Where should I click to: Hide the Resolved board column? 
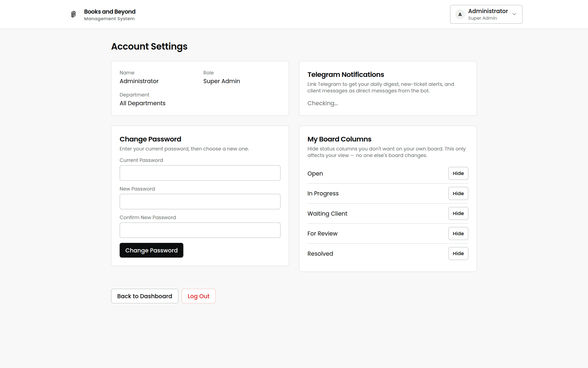[458, 254]
